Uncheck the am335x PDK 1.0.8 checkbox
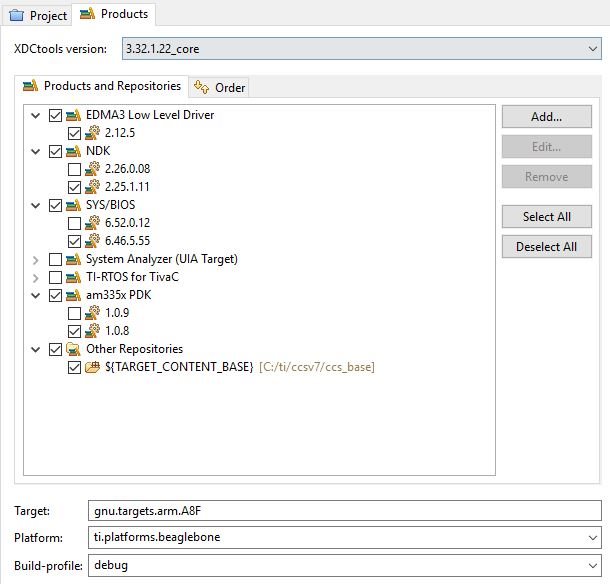The image size is (610, 584). pos(74,331)
